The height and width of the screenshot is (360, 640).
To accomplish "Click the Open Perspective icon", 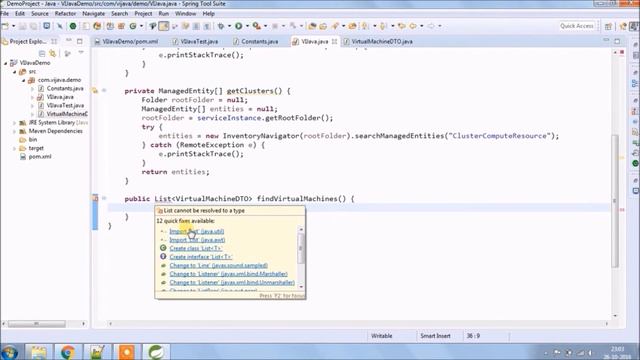I will (608, 26).
